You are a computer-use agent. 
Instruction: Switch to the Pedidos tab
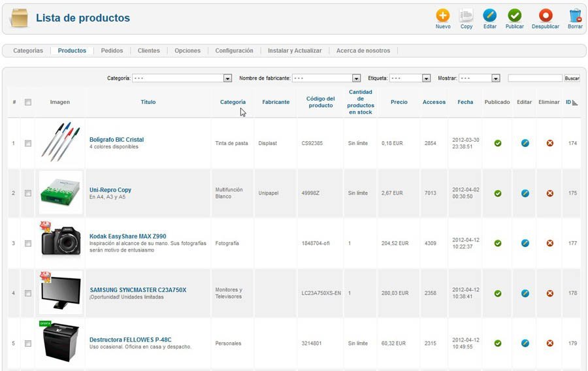tap(112, 50)
